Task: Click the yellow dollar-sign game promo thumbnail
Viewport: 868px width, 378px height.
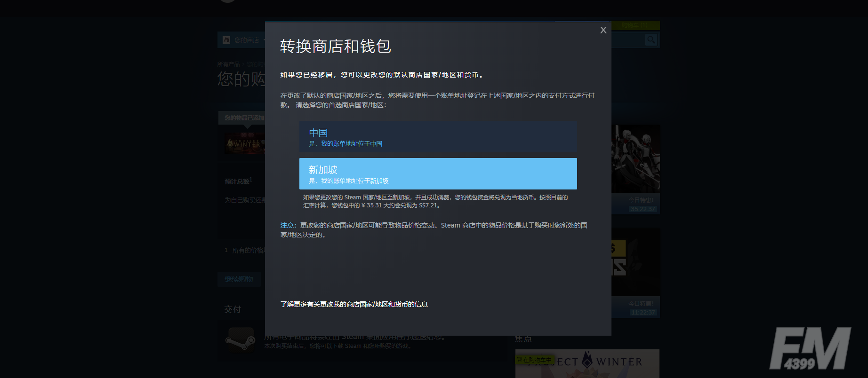Action: pos(635,262)
